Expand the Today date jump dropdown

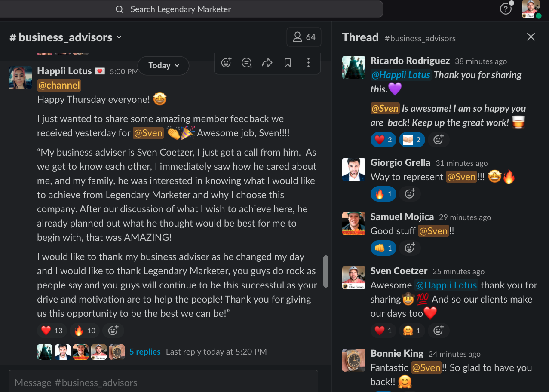tap(163, 65)
